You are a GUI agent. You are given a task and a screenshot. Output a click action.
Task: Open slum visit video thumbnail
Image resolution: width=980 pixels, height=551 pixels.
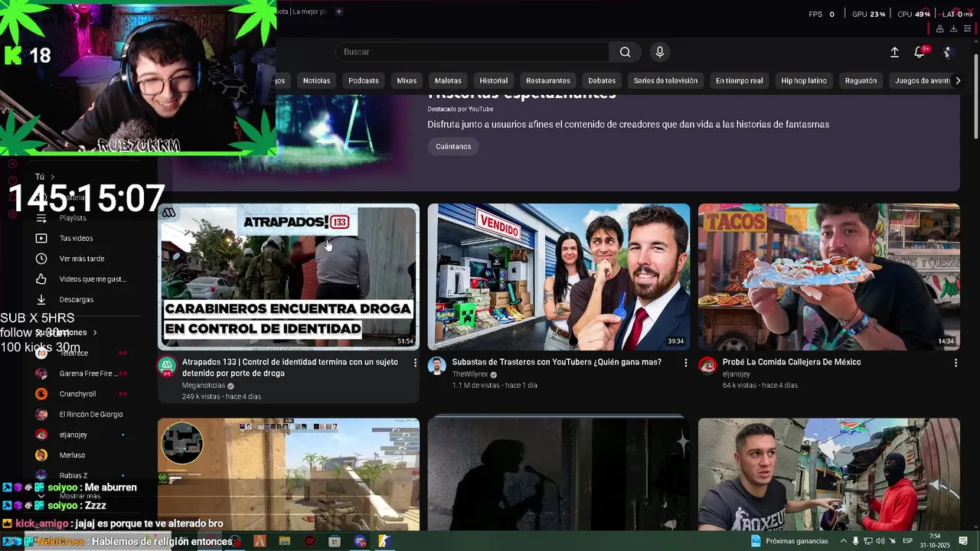[829, 474]
